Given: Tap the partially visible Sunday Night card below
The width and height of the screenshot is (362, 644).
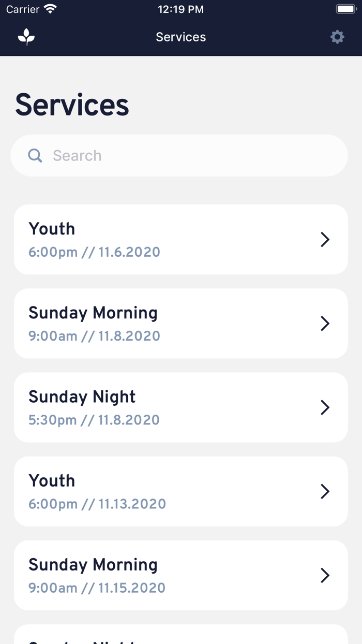Looking at the screenshot, I should [181, 636].
